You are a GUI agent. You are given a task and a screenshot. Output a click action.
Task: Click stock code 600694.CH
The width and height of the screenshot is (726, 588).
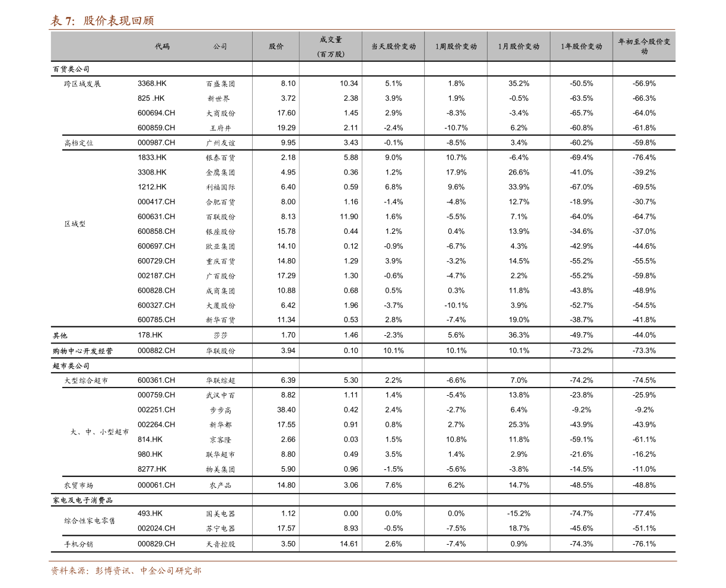pos(156,113)
